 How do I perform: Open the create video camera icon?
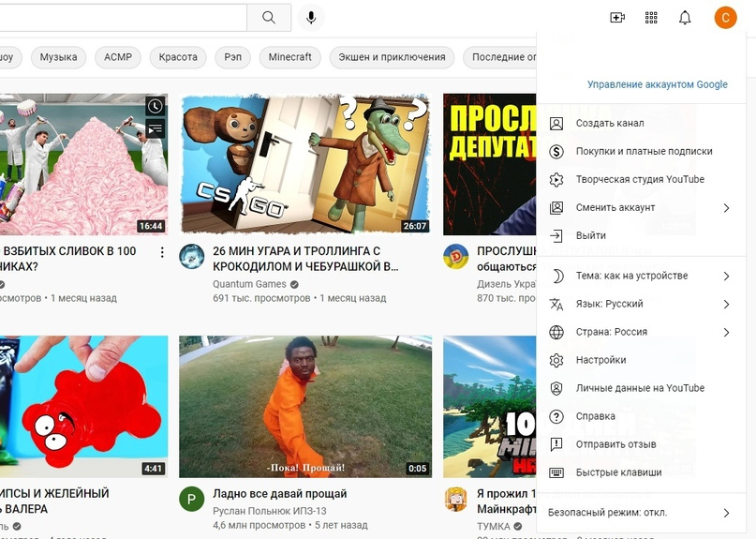pyautogui.click(x=617, y=18)
